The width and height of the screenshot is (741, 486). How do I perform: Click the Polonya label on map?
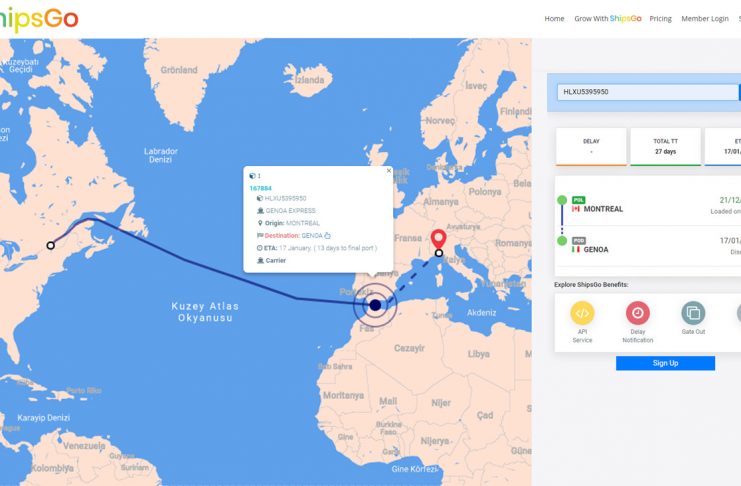(x=485, y=191)
